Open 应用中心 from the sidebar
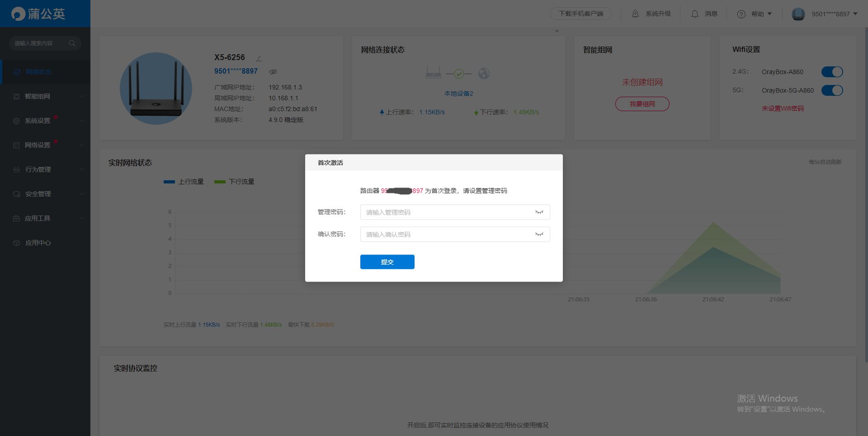 (x=38, y=243)
